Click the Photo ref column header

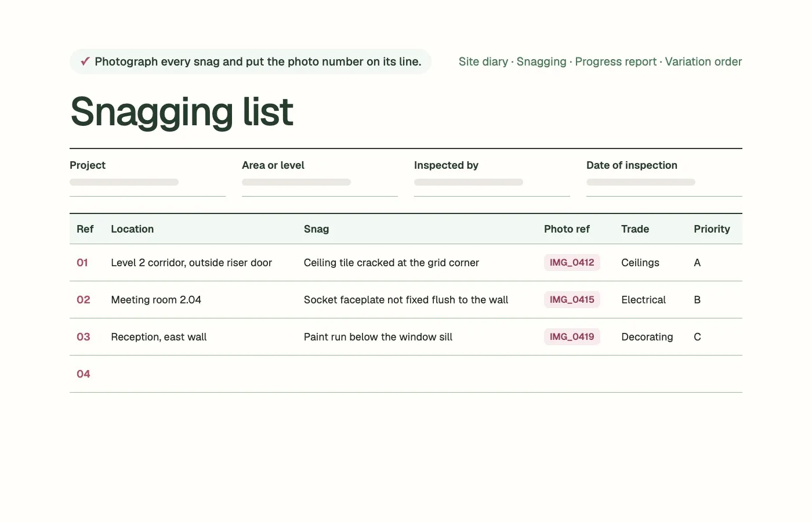pos(567,229)
